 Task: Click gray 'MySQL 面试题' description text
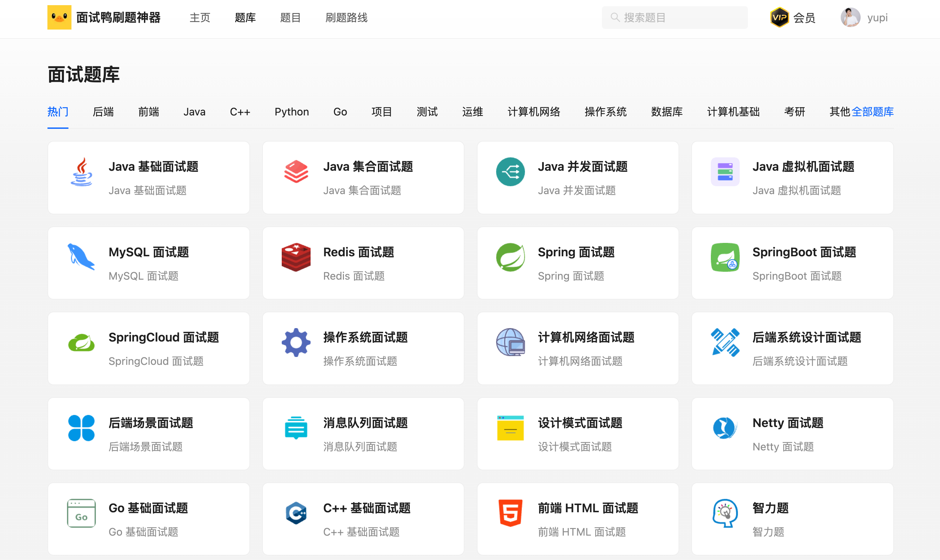click(143, 276)
